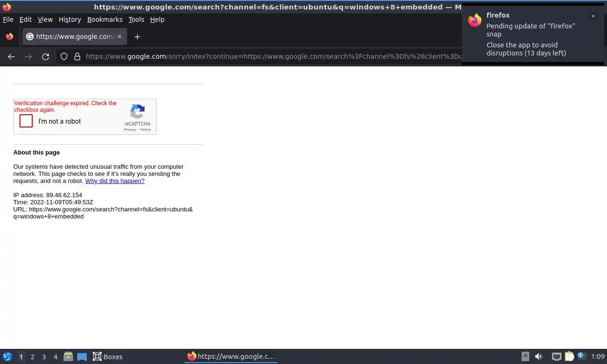
Task: Open the reCAPTCHA Terms link
Action: (x=146, y=129)
